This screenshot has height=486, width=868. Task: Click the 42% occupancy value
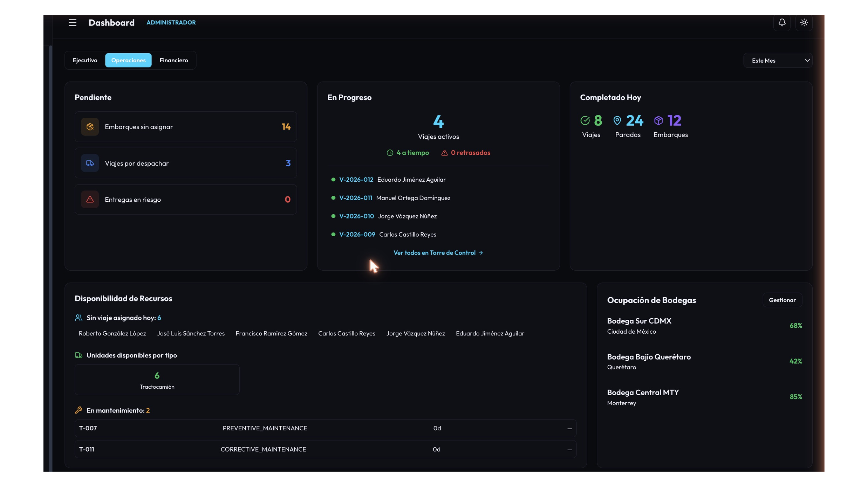[795, 361]
